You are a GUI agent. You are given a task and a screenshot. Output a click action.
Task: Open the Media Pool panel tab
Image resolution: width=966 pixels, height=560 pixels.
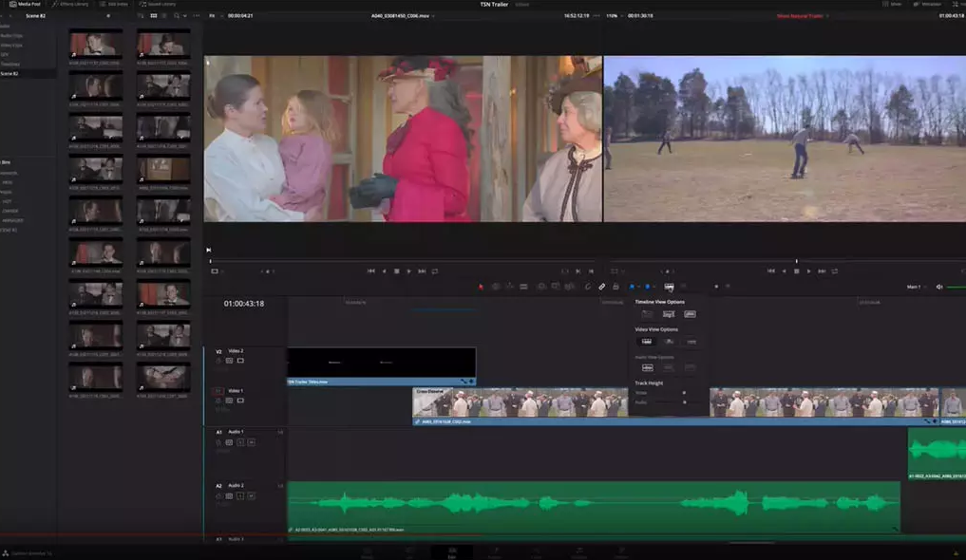25,4
